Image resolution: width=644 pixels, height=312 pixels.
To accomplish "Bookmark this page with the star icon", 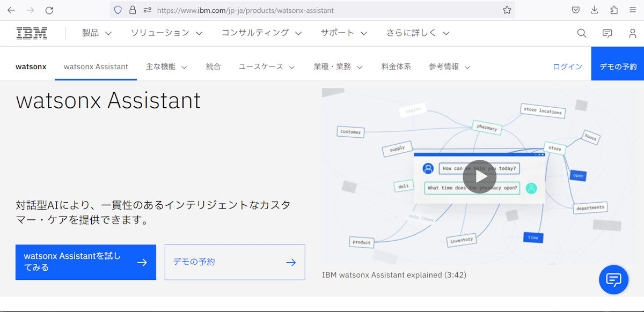I will (x=507, y=10).
